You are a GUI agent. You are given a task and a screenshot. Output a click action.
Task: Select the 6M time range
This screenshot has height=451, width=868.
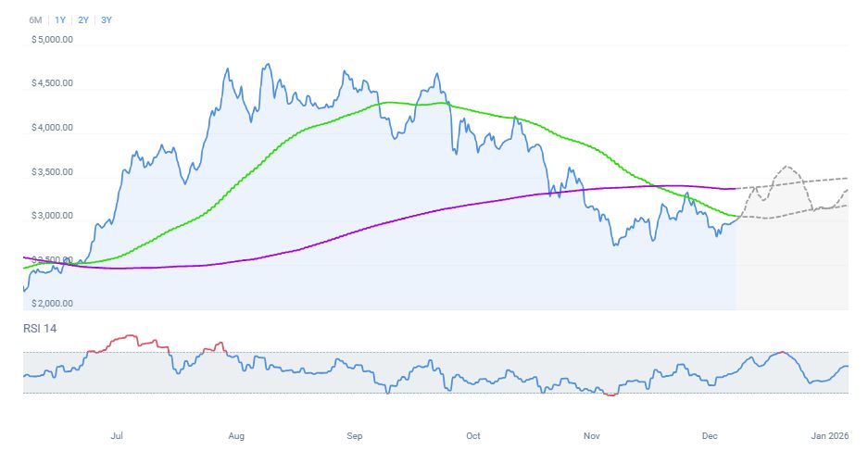pyautogui.click(x=35, y=19)
